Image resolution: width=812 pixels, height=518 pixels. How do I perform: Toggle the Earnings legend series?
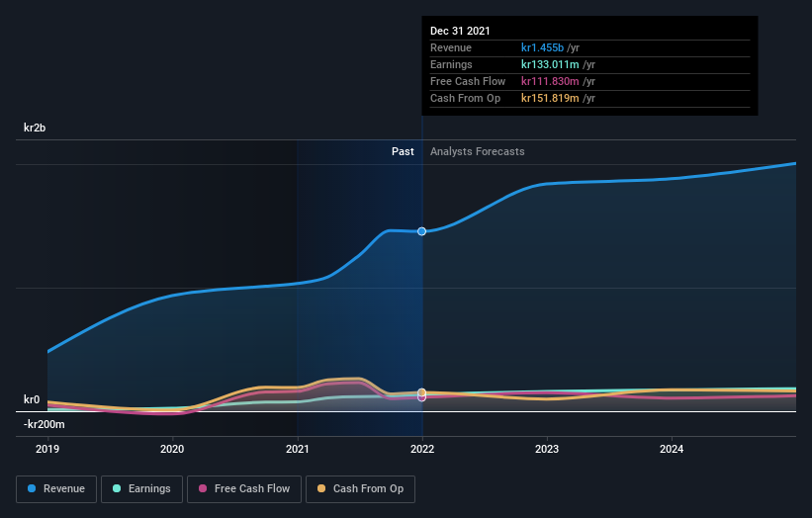pos(141,489)
